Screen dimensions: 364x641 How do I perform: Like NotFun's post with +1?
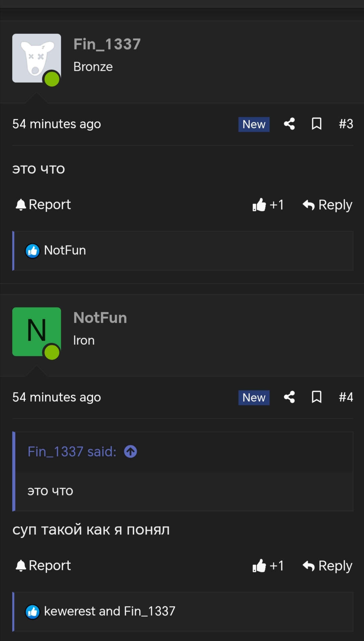point(268,566)
